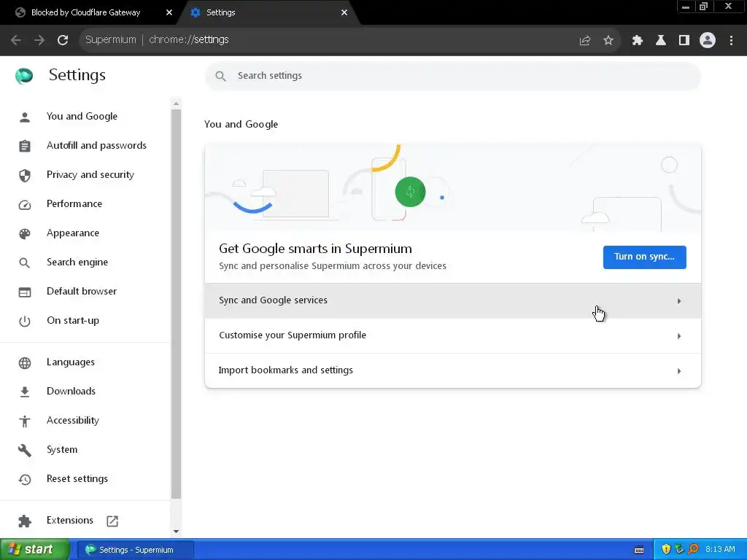Click the globe icon for Languages

click(x=25, y=363)
